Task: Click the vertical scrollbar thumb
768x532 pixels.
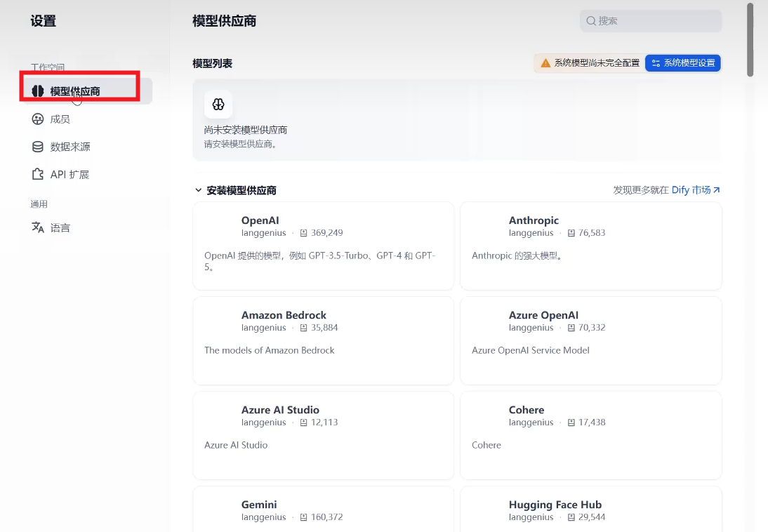Action: point(750,40)
